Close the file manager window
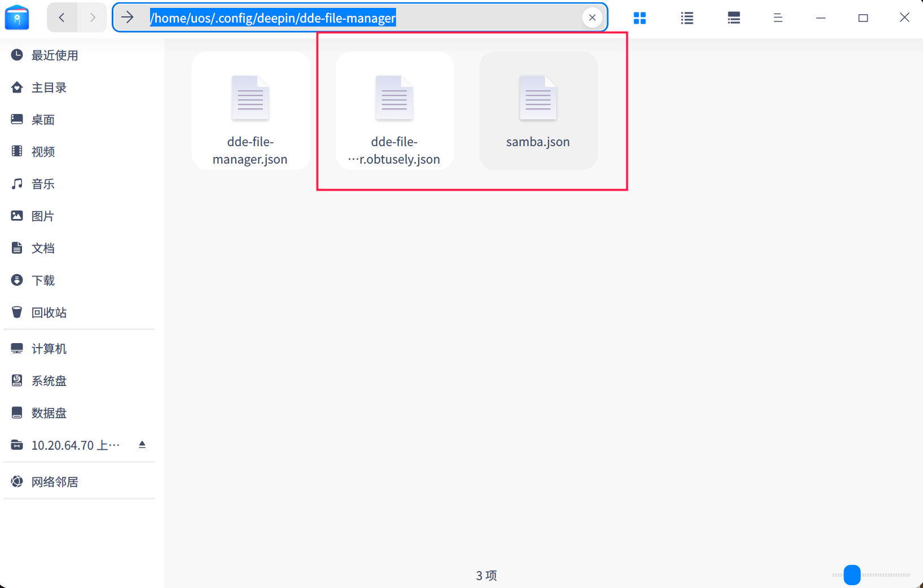Image resolution: width=923 pixels, height=588 pixels. [904, 17]
